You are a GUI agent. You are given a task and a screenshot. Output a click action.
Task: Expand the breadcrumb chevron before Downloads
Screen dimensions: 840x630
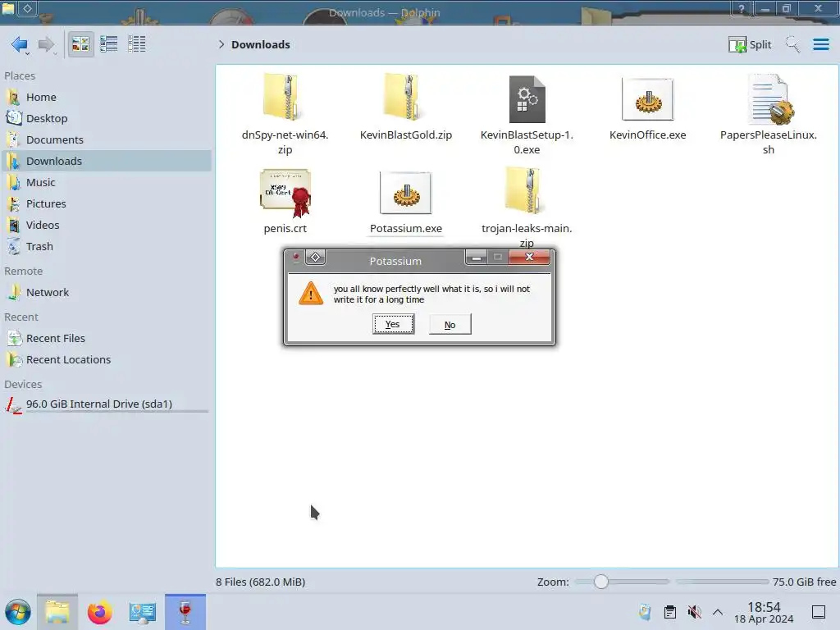click(221, 44)
